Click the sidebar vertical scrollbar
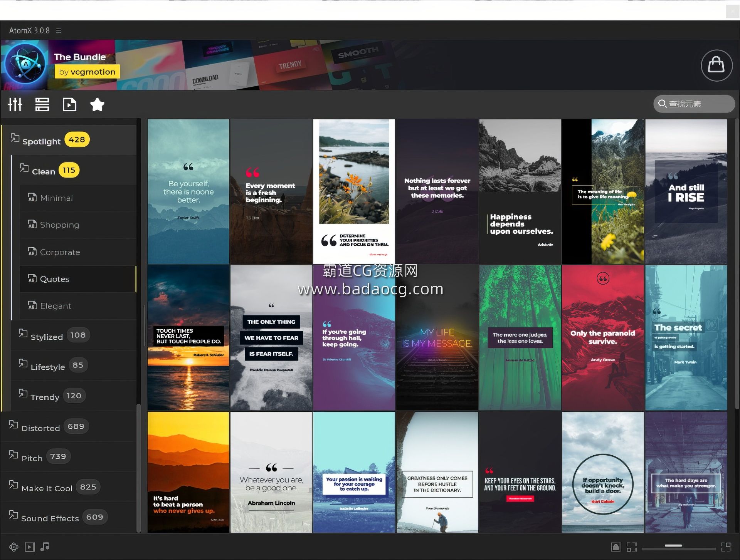Image resolution: width=740 pixels, height=560 pixels. (x=138, y=468)
